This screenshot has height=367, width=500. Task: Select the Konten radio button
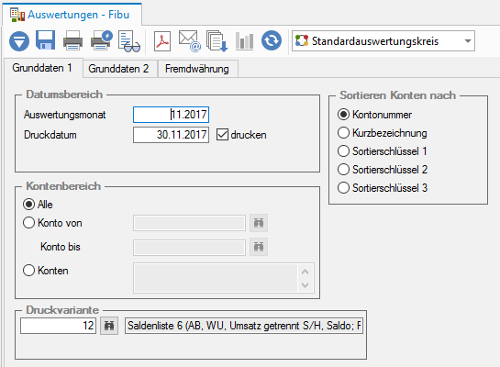(29, 270)
